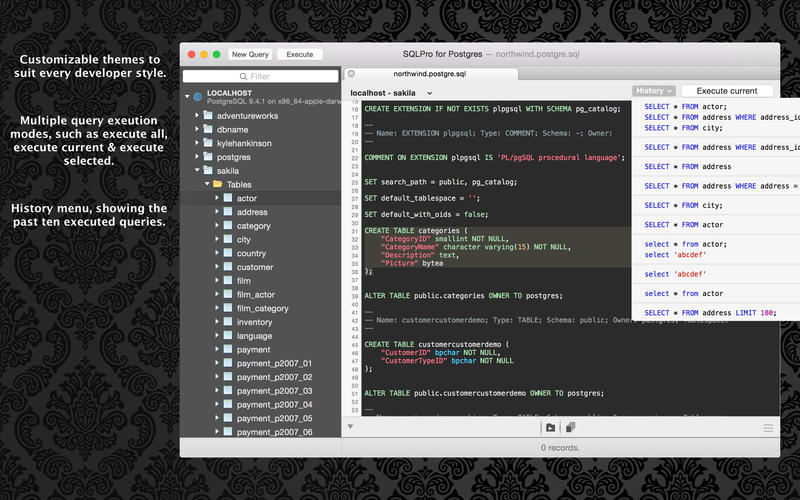Image resolution: width=800 pixels, height=500 pixels.
Task: Select 'SELECT * FROM address LIMIT 100' history entry
Action: 710,313
